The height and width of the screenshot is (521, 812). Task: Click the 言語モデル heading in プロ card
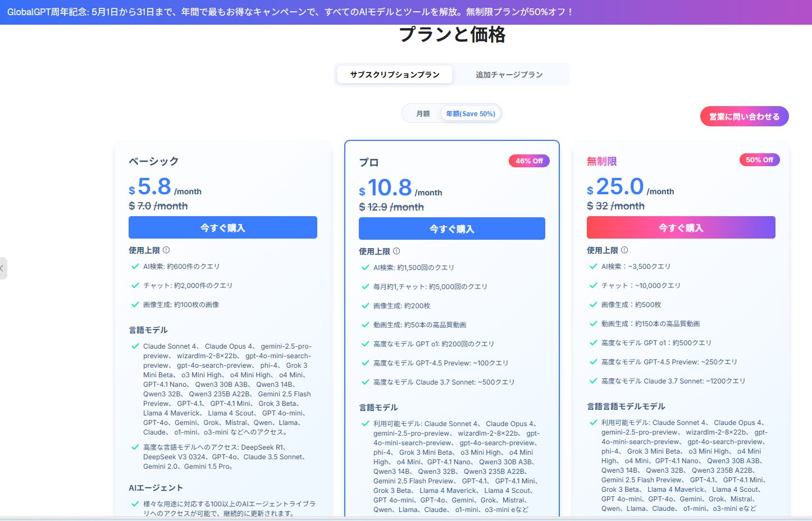(x=378, y=408)
